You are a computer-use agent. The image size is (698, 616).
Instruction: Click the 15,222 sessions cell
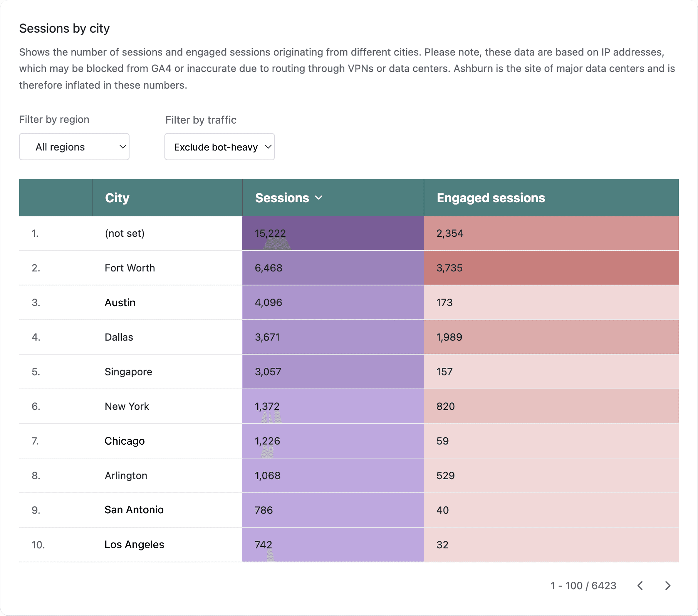pos(270,233)
